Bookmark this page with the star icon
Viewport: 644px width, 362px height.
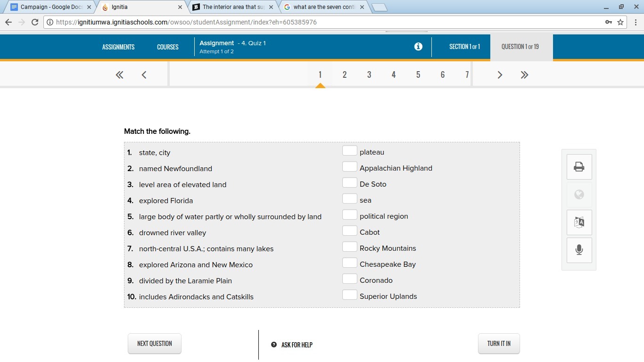click(620, 22)
